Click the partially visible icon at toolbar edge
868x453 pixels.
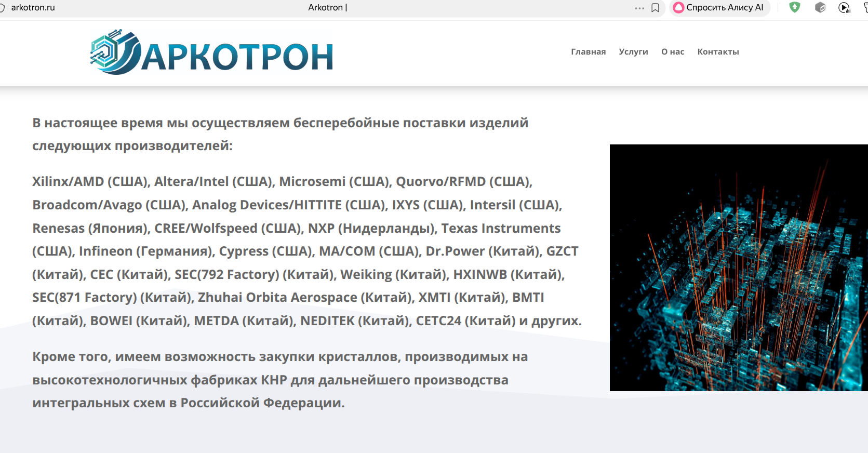point(865,7)
